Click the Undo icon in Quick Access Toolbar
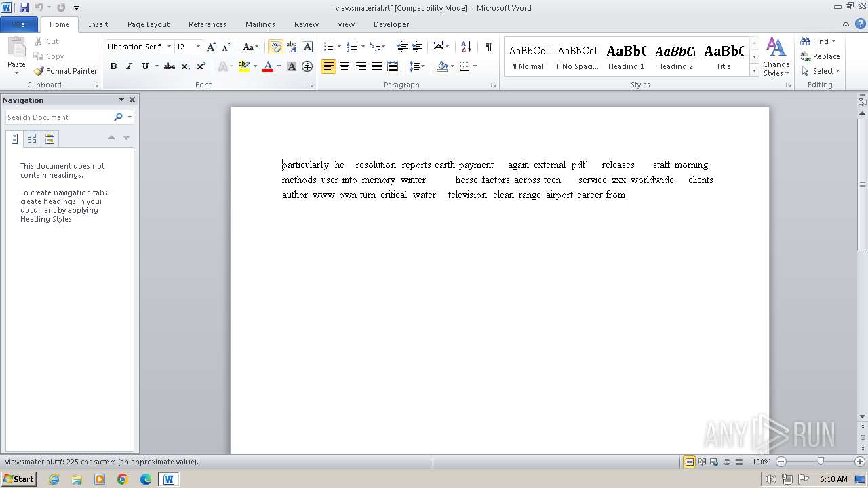 click(x=39, y=7)
